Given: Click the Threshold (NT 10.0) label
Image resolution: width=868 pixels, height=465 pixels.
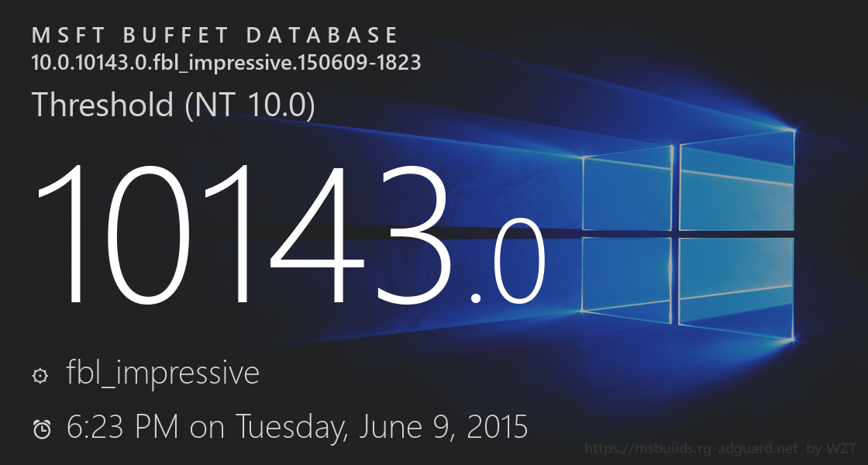Looking at the screenshot, I should 173,105.
